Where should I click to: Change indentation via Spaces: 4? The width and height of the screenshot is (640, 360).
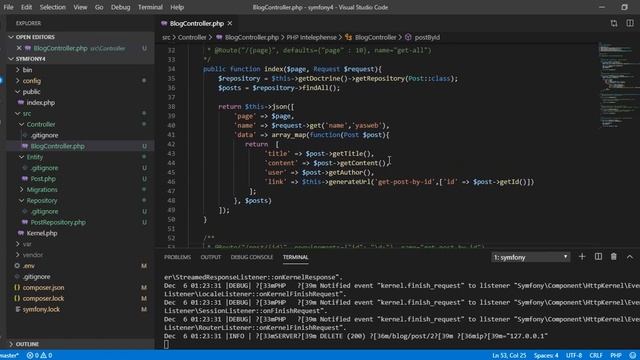(x=546, y=356)
